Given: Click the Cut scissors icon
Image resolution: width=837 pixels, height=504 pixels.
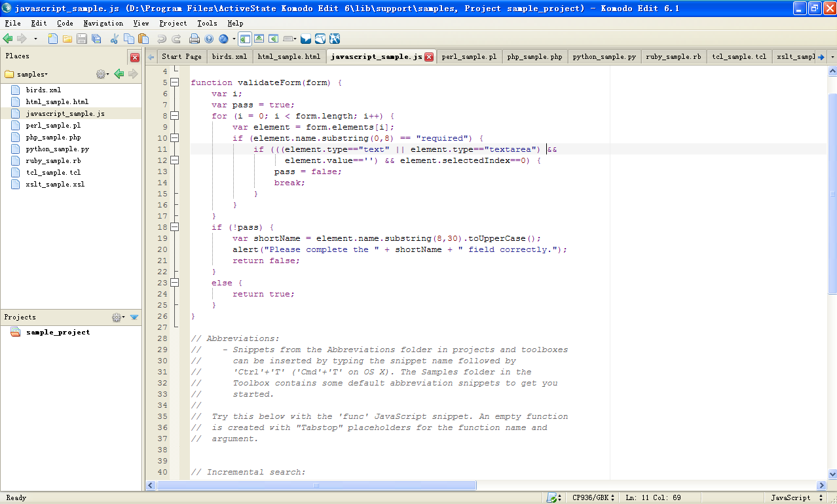Looking at the screenshot, I should pos(115,39).
